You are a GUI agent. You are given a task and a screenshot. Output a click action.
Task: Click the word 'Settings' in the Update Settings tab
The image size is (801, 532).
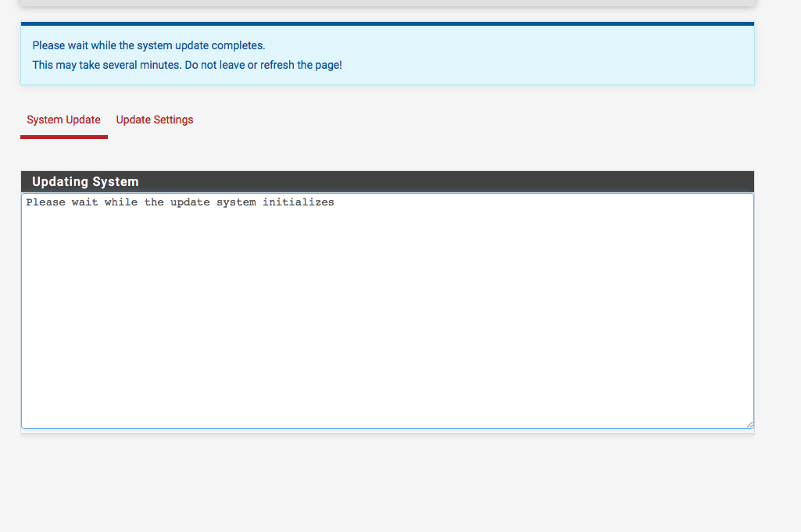(173, 120)
